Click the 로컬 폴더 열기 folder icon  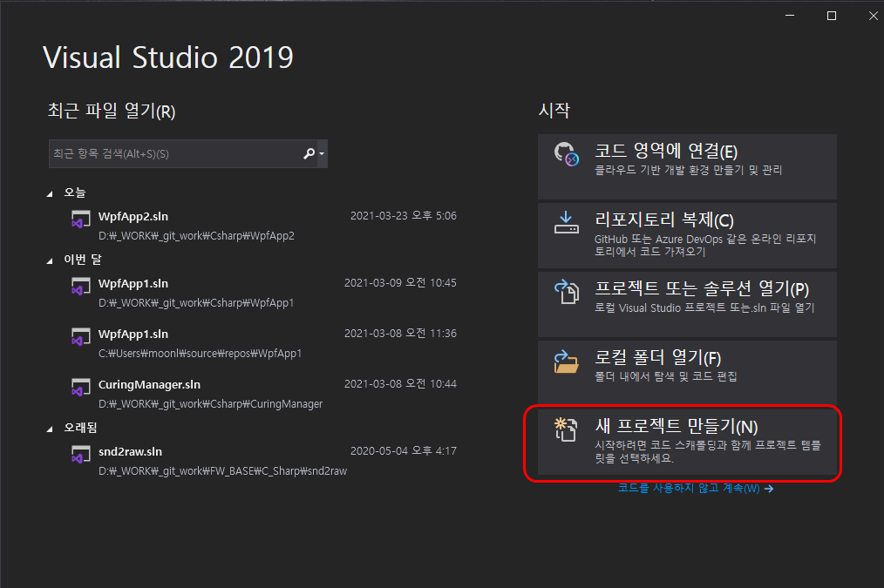click(566, 362)
